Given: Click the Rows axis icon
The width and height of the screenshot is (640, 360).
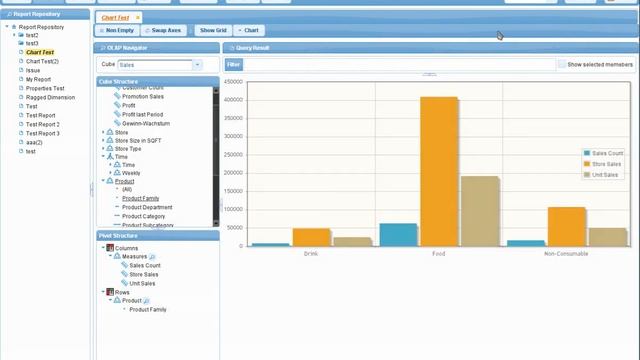Looking at the screenshot, I should 110,292.
